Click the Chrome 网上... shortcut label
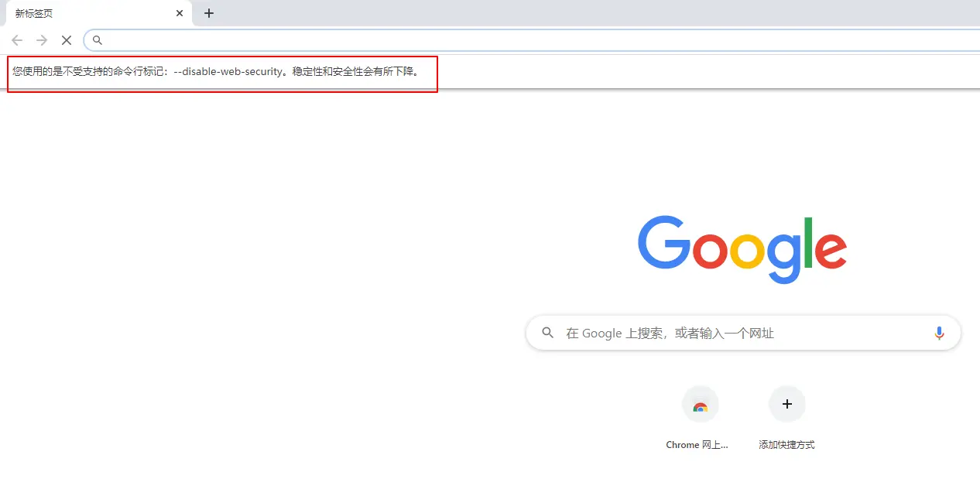980x479 pixels. click(697, 445)
